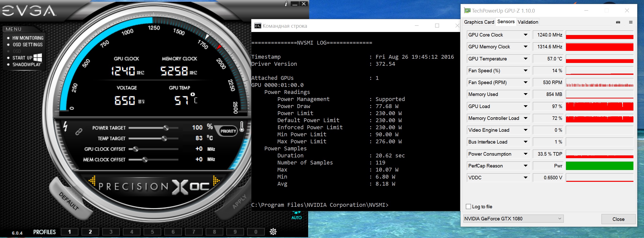The width and height of the screenshot is (644, 238).
Task: Switch to the Graphics Card tab
Action: (479, 22)
